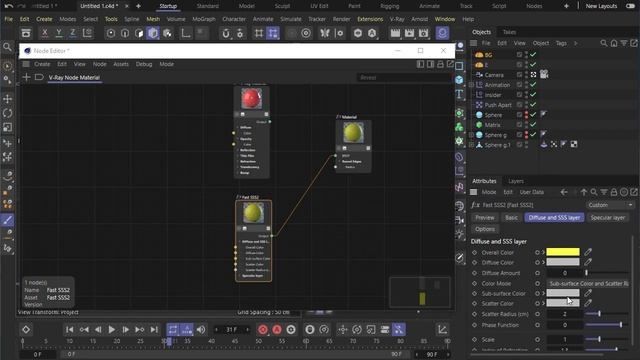Select the Scale tool in left toolbar
The height and width of the screenshot is (360, 640).
[x=7, y=128]
